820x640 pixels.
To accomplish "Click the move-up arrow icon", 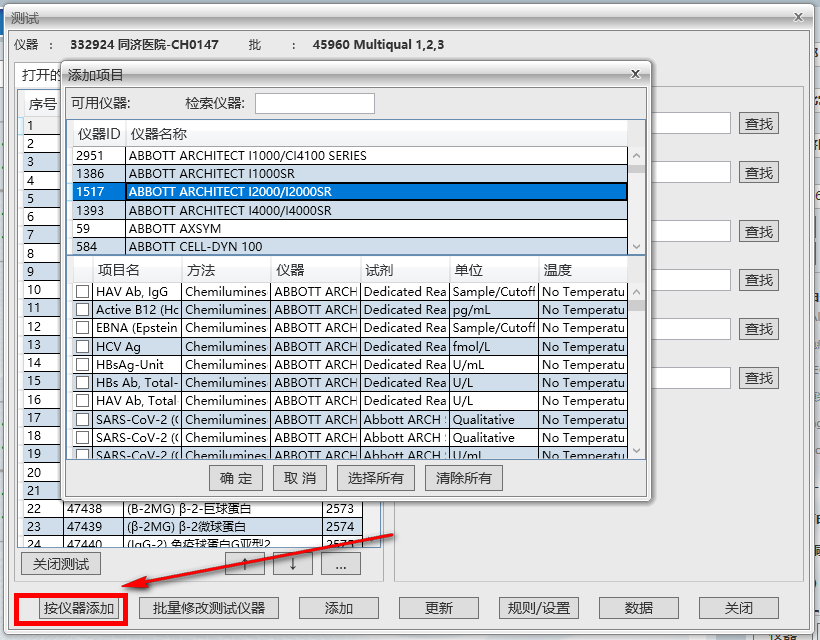I will pos(245,563).
